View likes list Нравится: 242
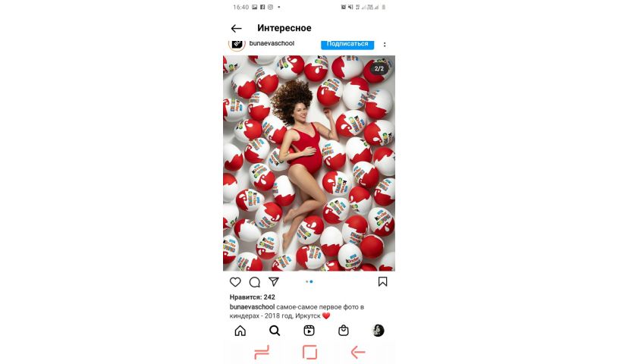 pos(253,297)
